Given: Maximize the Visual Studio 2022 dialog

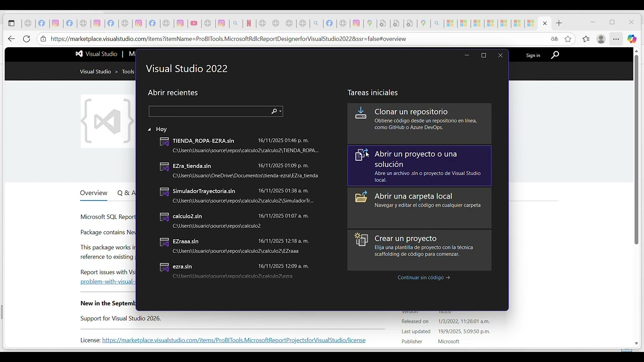Looking at the screenshot, I should point(484,55).
